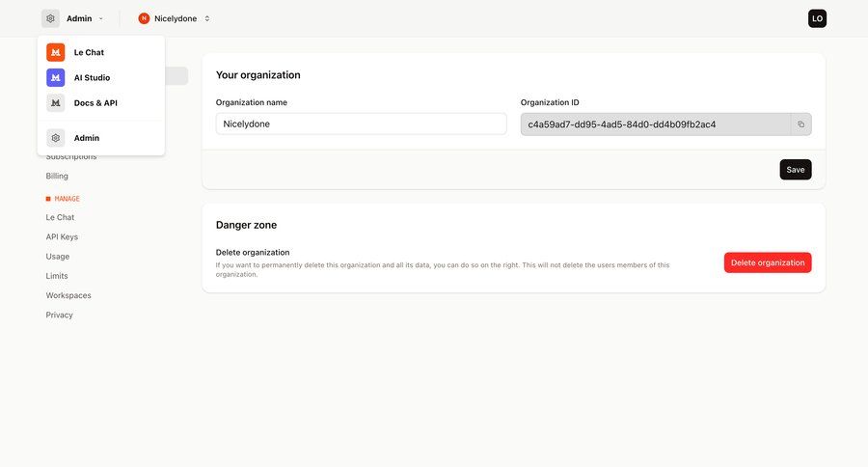The width and height of the screenshot is (868, 467).
Task: Click the gray Docs & API icon
Action: pyautogui.click(x=55, y=103)
